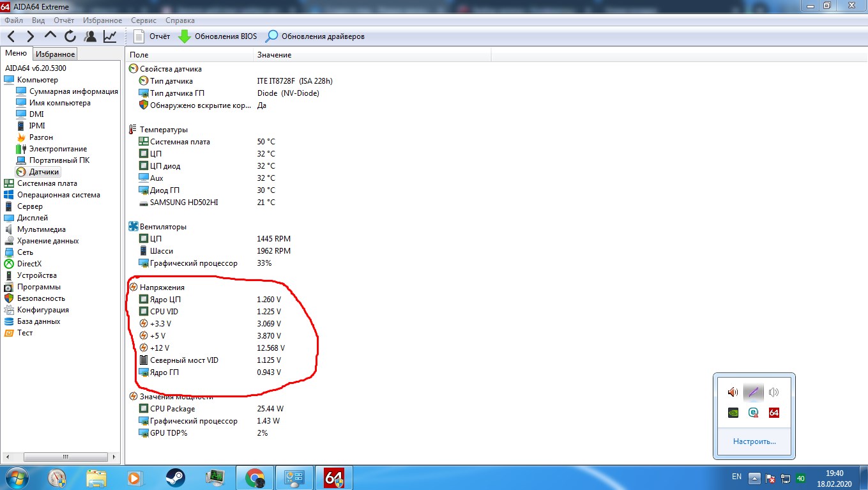The height and width of the screenshot is (490, 868).
Task: Select Компьютер in the tree
Action: click(x=31, y=80)
